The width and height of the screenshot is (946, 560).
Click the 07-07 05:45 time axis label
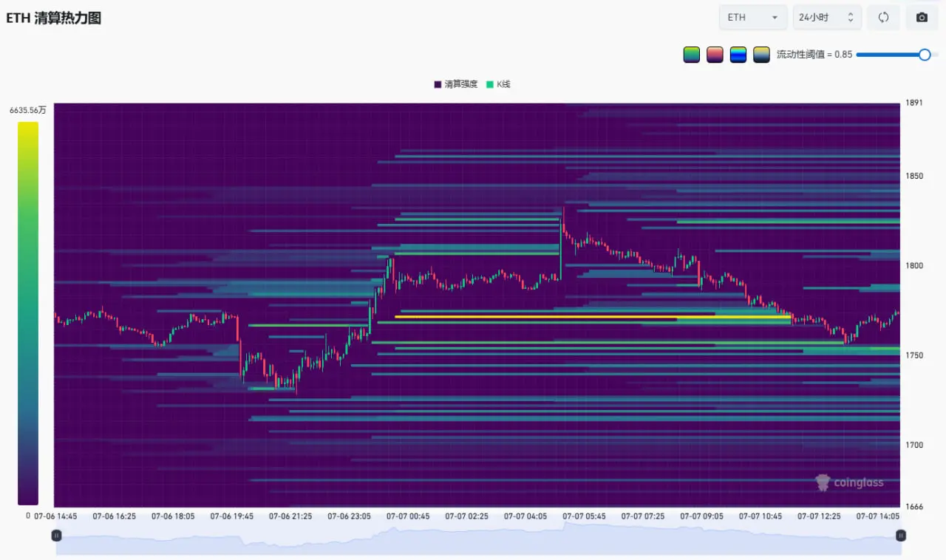585,516
